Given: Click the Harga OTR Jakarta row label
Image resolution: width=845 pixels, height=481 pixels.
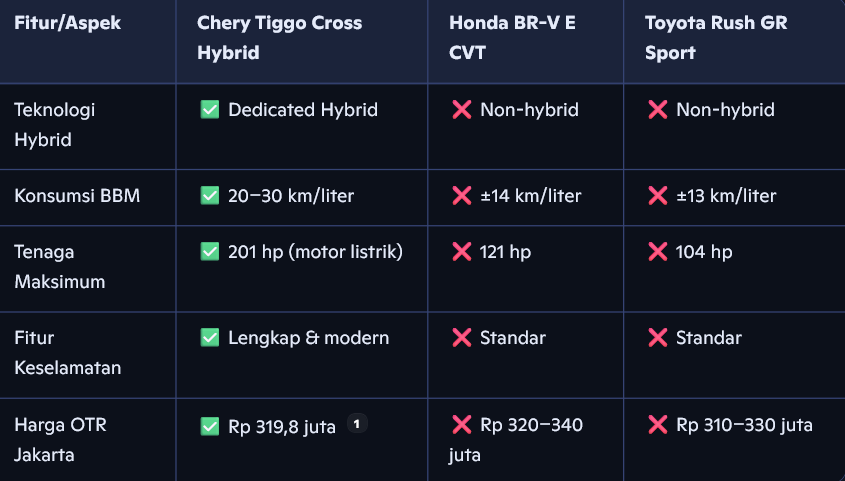Looking at the screenshot, I should pyautogui.click(x=60, y=440).
